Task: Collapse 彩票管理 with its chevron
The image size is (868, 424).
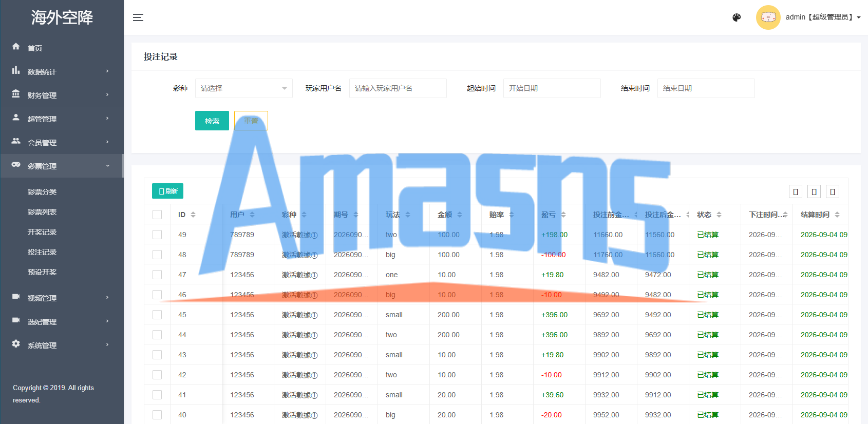Action: (x=107, y=165)
